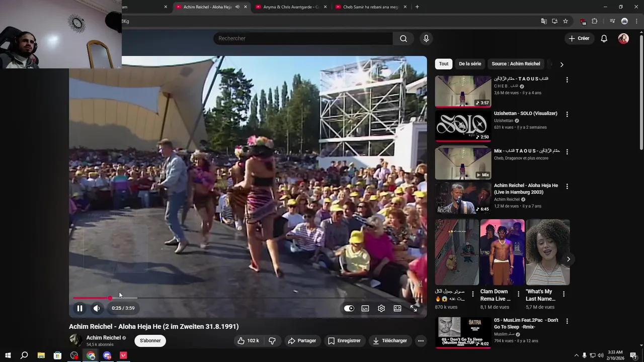The image size is (644, 362).
Task: Open Uzishettan SOLO Visualizer thumbnail
Action: (x=463, y=126)
